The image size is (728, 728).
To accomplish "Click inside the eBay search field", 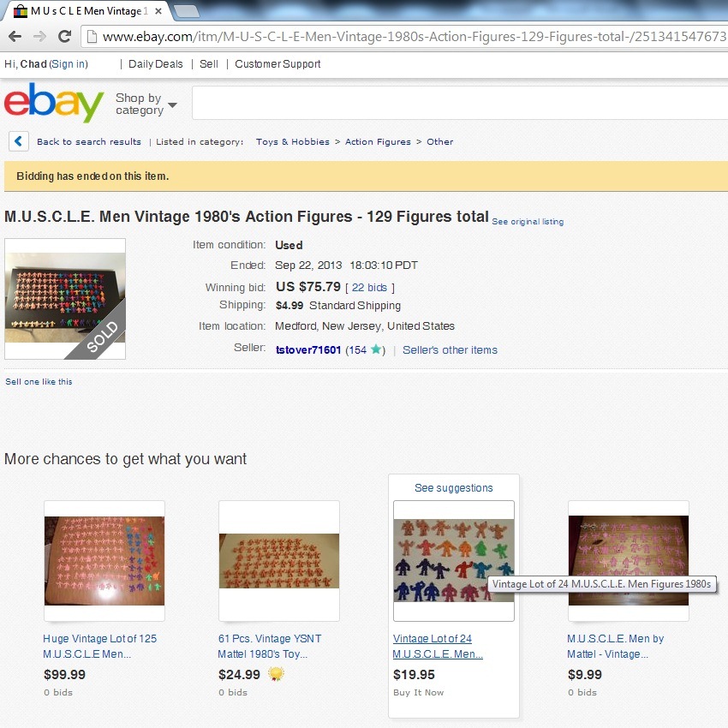I will (460, 103).
